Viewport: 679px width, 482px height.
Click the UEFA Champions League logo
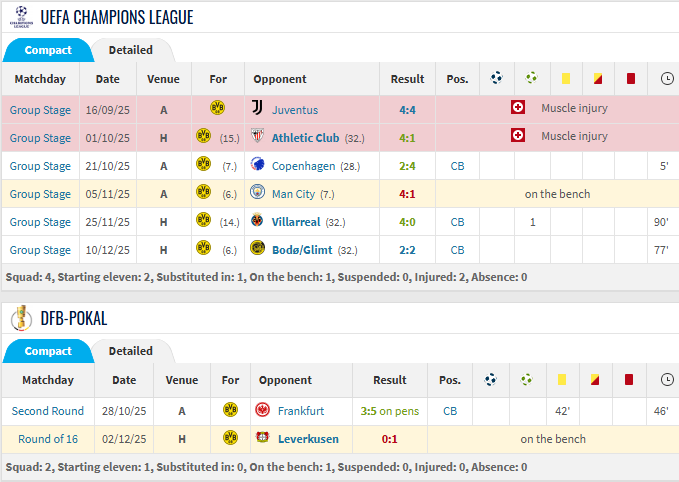21,17
